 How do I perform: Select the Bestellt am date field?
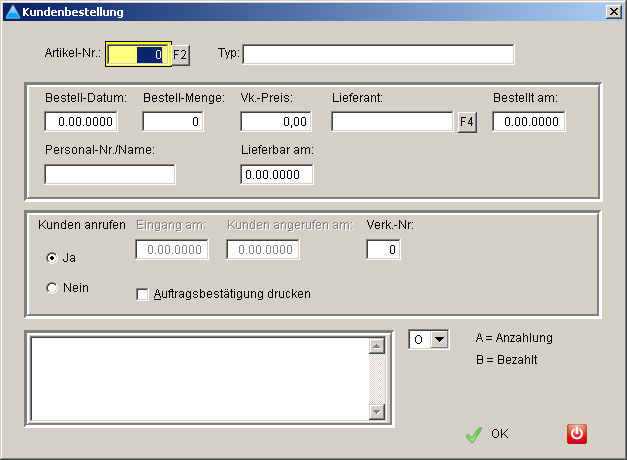click(x=529, y=122)
